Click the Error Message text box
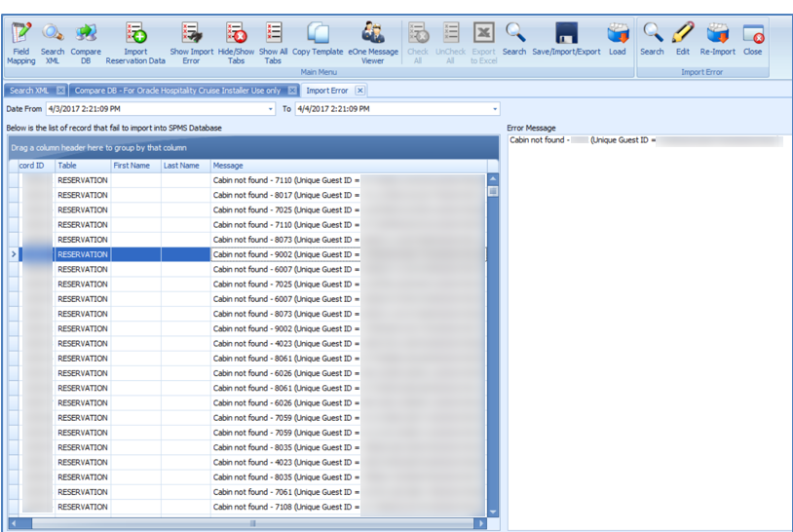Image resolution: width=793 pixels, height=532 pixels. [x=649, y=332]
